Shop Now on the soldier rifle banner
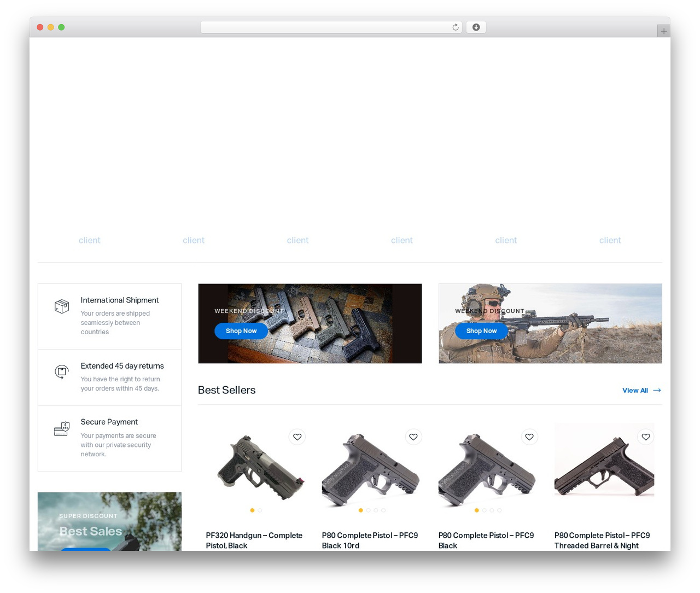Screen dimensions: 700x593 coord(481,331)
